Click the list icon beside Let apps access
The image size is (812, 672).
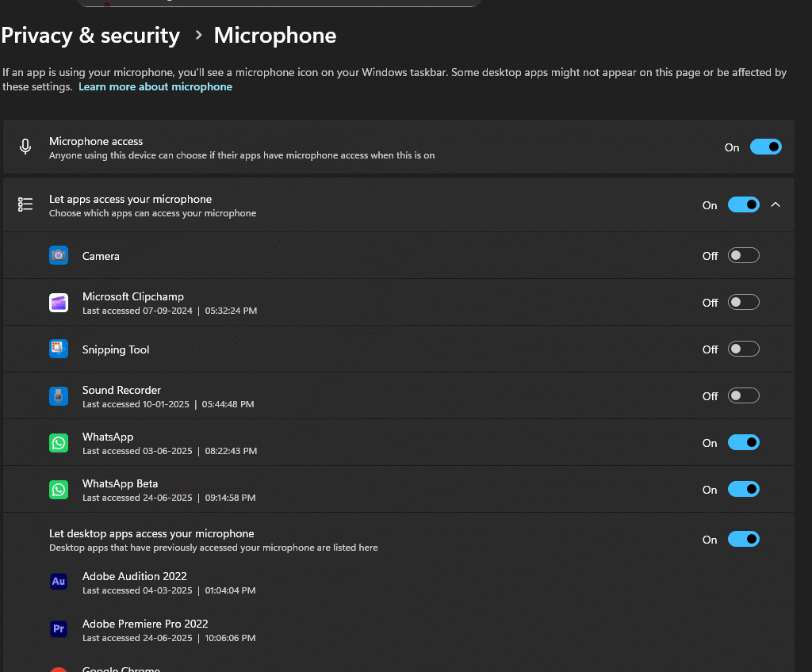coord(25,204)
